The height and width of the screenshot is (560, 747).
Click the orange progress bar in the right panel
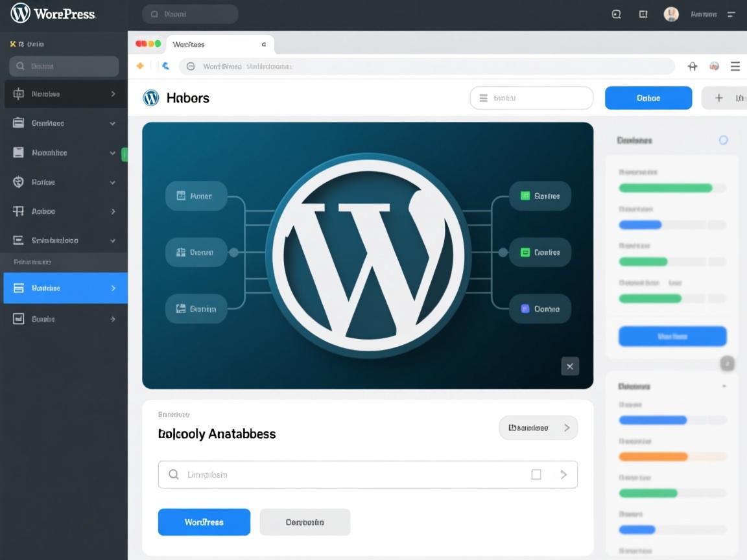point(653,456)
